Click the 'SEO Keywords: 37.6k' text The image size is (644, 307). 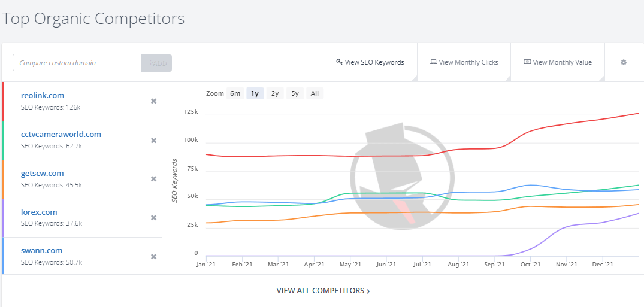click(52, 224)
